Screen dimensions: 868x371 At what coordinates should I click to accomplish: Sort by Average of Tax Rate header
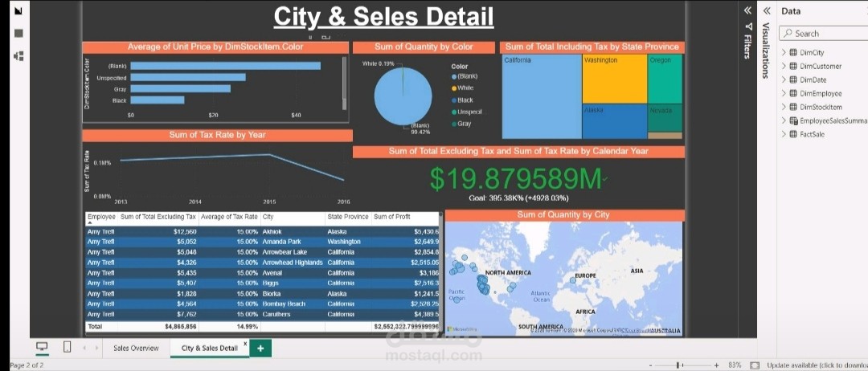pyautogui.click(x=228, y=218)
